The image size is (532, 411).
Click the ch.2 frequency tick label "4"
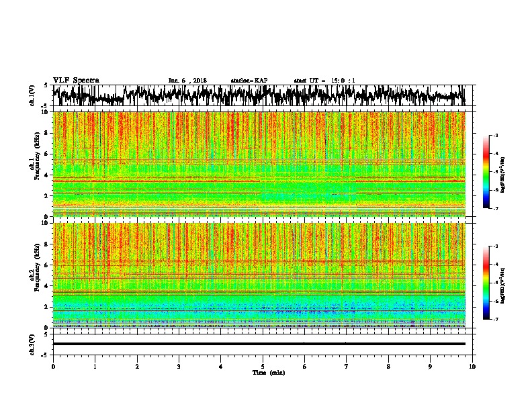coord(47,286)
